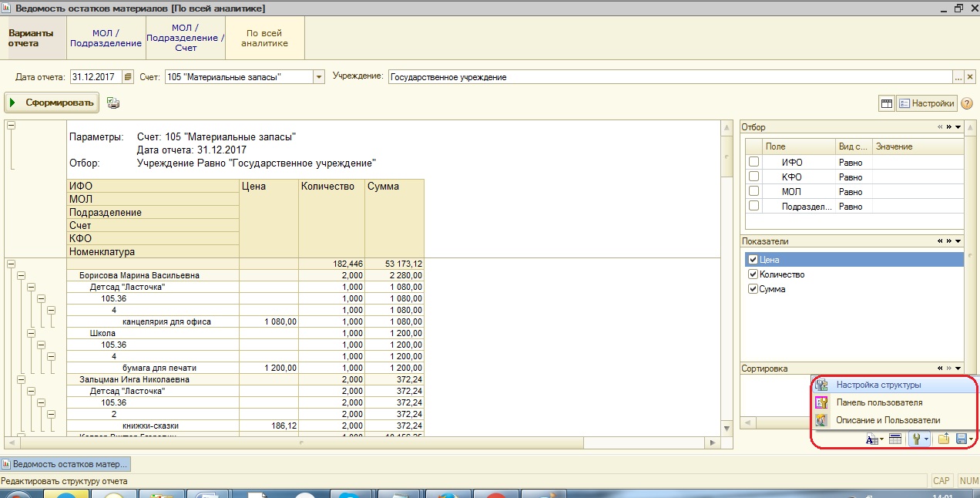Collapse the Школа group

point(32,333)
